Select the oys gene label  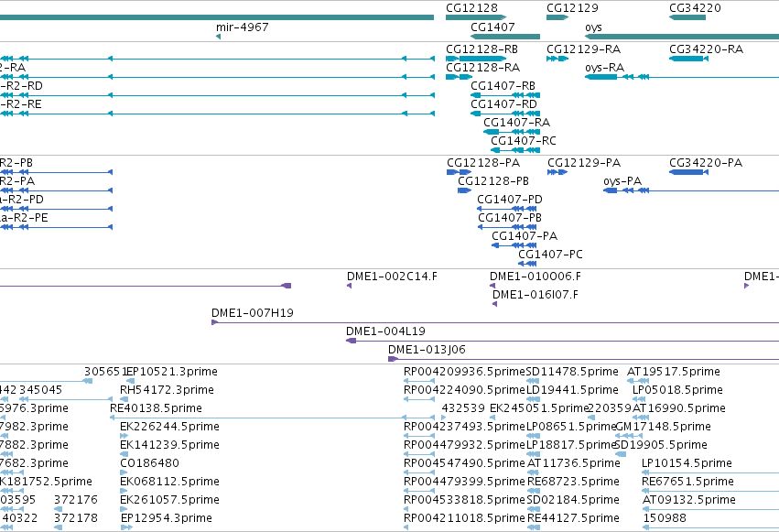pos(593,27)
